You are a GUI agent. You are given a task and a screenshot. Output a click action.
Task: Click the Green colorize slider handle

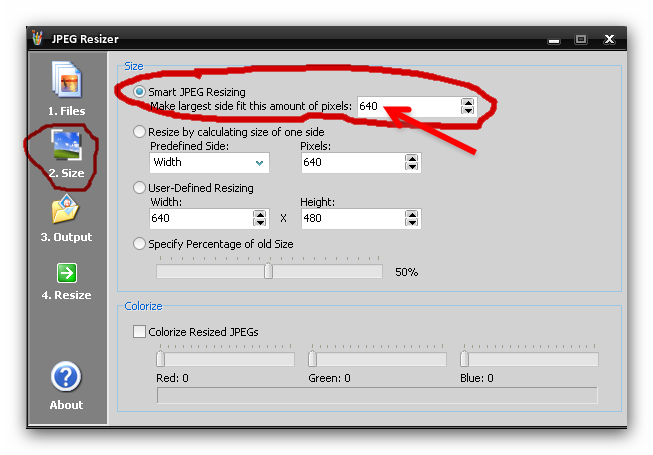(313, 359)
